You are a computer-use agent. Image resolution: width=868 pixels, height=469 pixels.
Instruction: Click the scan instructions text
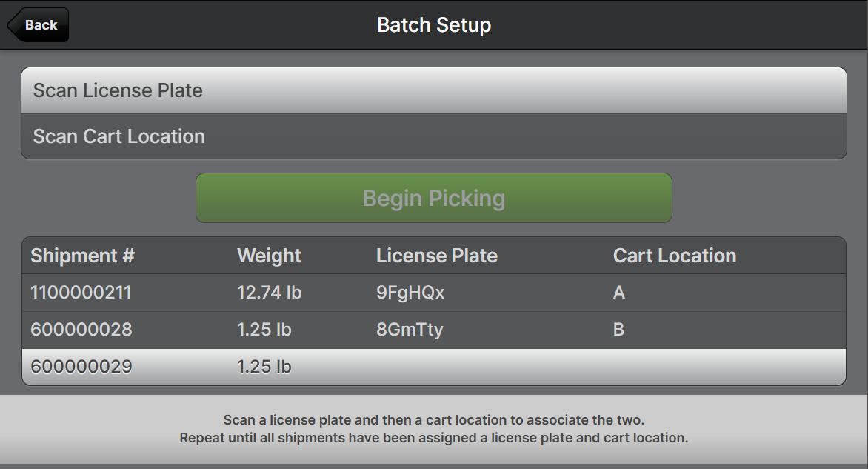tap(434, 429)
